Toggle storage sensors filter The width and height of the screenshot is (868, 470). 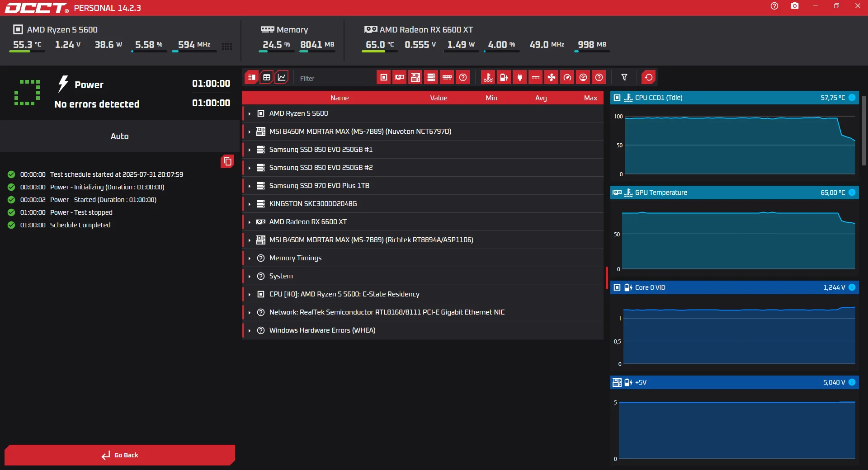[x=431, y=77]
